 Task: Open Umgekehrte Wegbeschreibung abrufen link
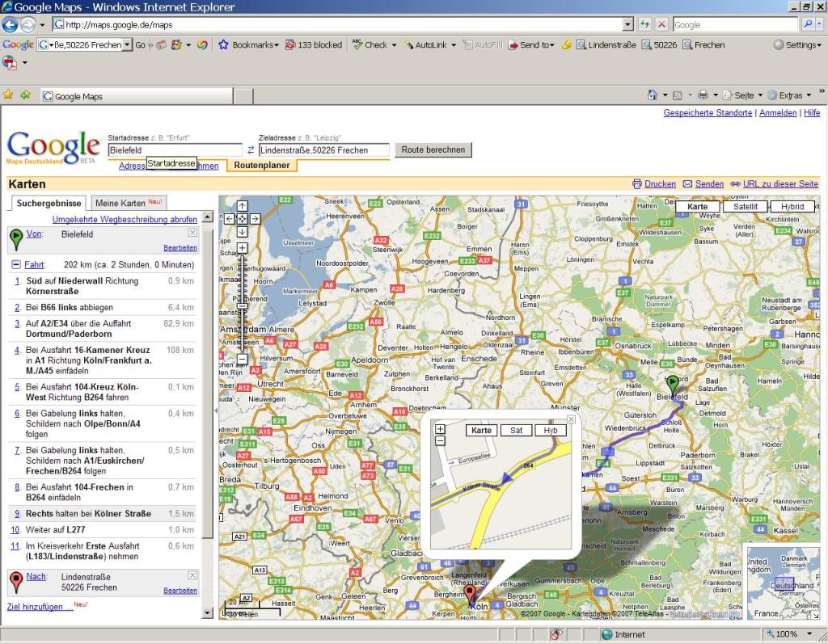point(125,219)
